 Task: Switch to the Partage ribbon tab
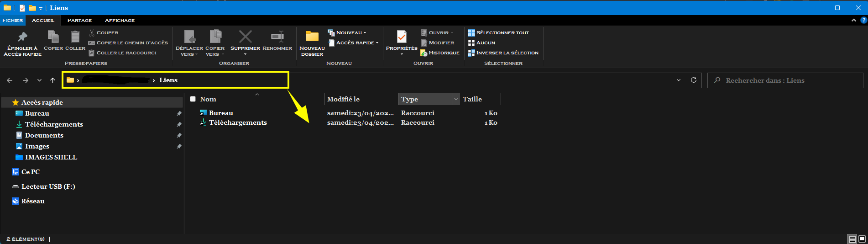click(x=79, y=21)
